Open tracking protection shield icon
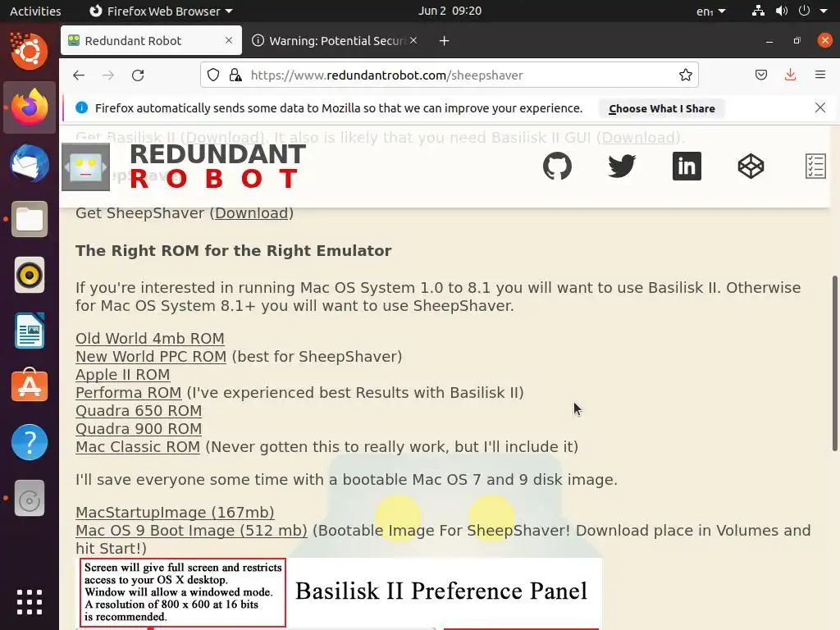 tap(213, 75)
